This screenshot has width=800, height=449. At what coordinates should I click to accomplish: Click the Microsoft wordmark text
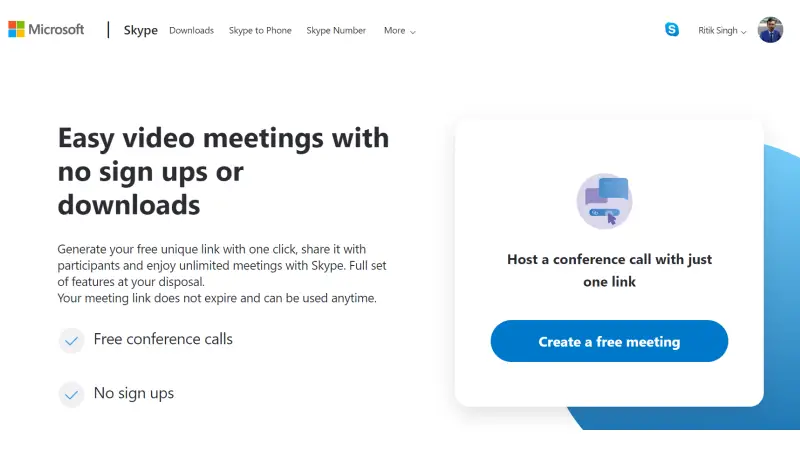click(56, 29)
